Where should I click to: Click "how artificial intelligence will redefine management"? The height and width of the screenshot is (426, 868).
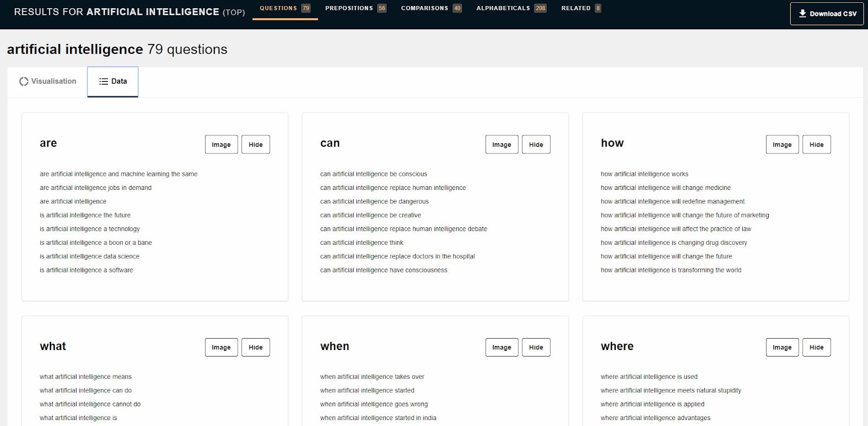pos(673,202)
